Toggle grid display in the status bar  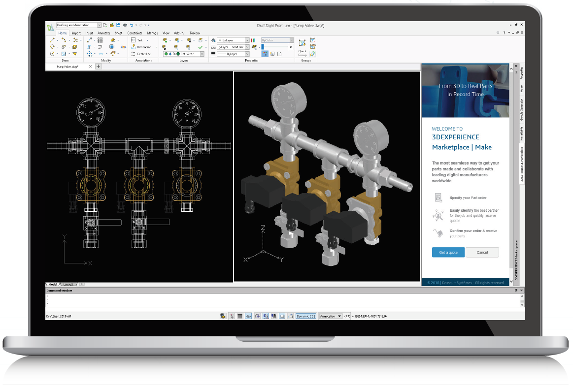pyautogui.click(x=239, y=316)
